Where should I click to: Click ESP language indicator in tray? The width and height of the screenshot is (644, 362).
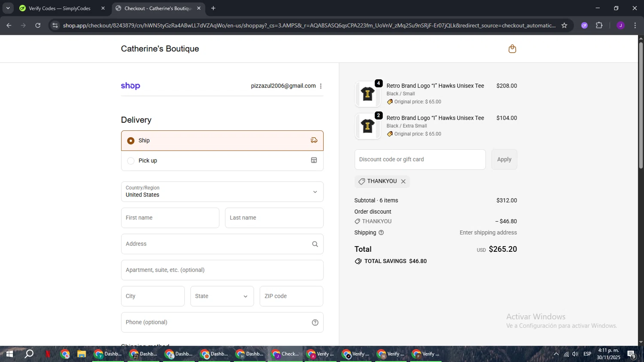[x=587, y=354]
